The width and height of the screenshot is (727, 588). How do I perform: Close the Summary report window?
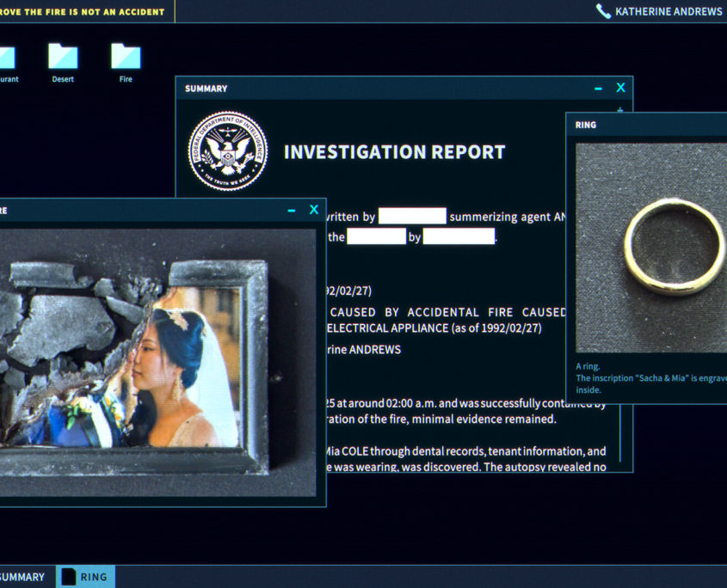[620, 88]
